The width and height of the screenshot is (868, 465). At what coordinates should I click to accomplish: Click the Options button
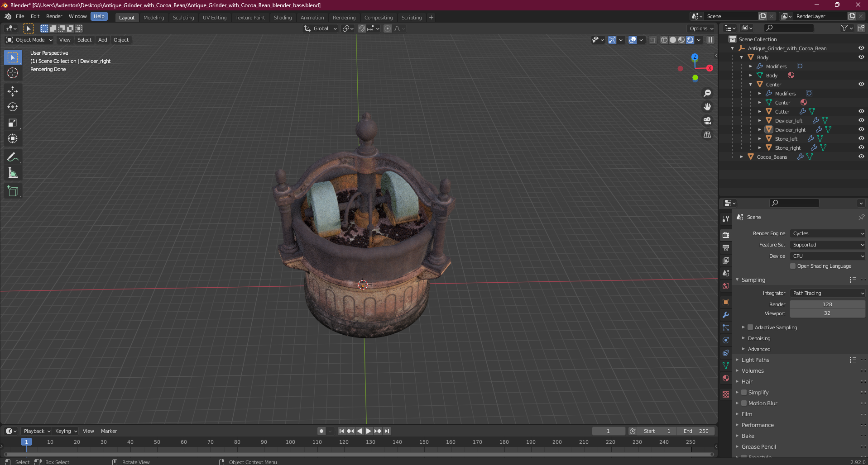click(701, 28)
